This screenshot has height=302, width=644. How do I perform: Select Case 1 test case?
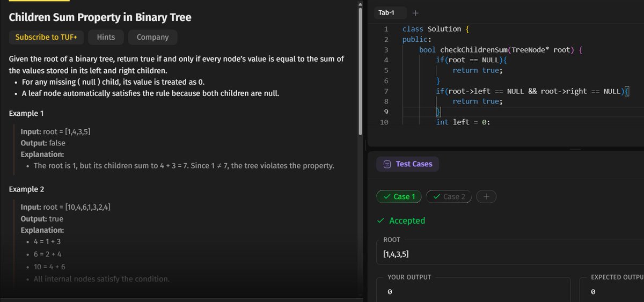(x=399, y=197)
